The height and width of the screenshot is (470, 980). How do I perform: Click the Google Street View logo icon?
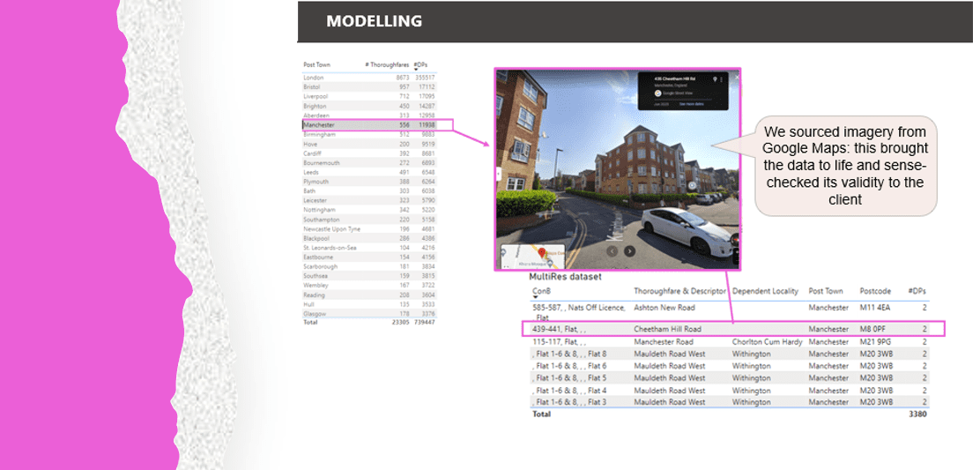click(657, 93)
